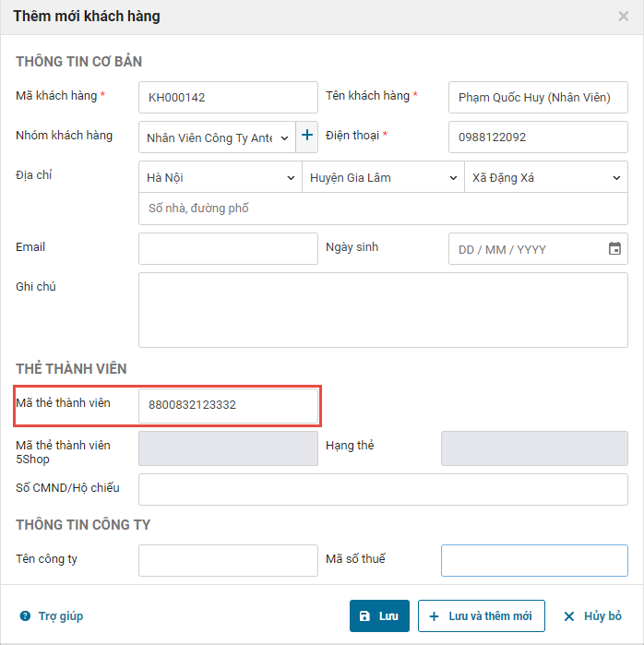The height and width of the screenshot is (645, 644).
Task: Click the plus icon to add customer group
Action: [x=307, y=137]
